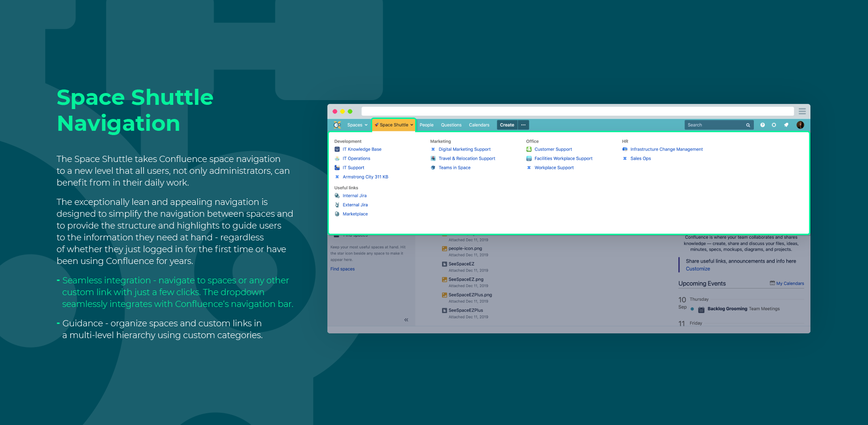Open the people-icon.png attachment

coord(465,248)
